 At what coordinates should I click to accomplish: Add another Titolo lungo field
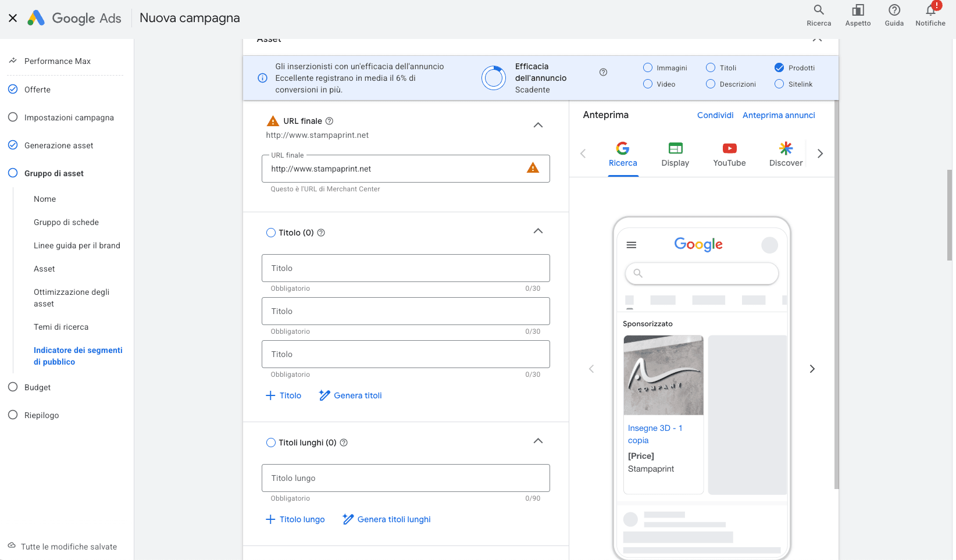(x=295, y=519)
